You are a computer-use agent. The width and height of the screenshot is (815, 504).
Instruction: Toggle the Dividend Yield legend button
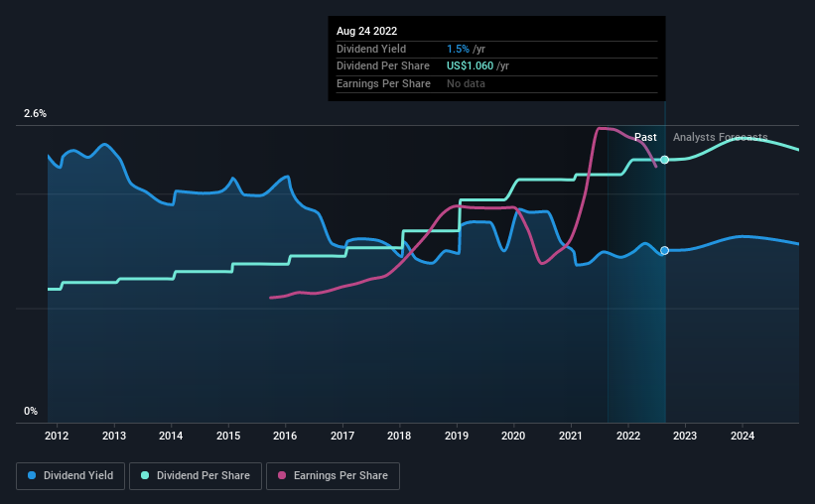70,476
